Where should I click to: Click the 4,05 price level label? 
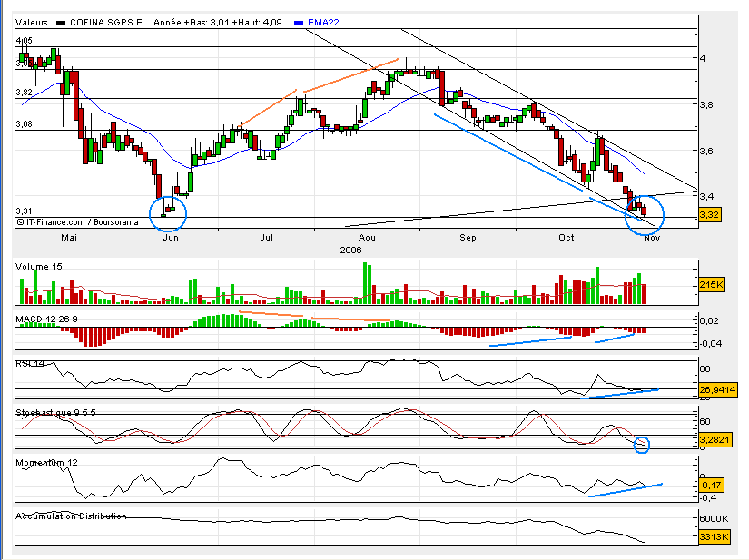pos(24,41)
